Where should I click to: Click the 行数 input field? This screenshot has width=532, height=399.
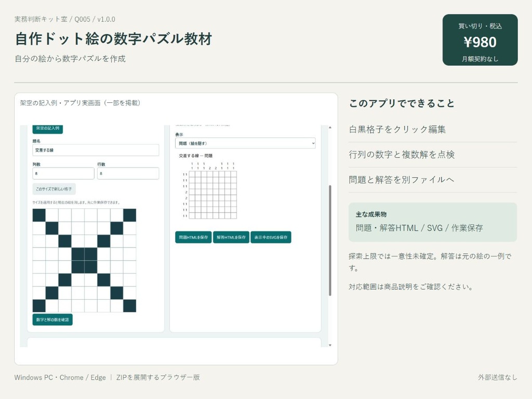pyautogui.click(x=128, y=174)
